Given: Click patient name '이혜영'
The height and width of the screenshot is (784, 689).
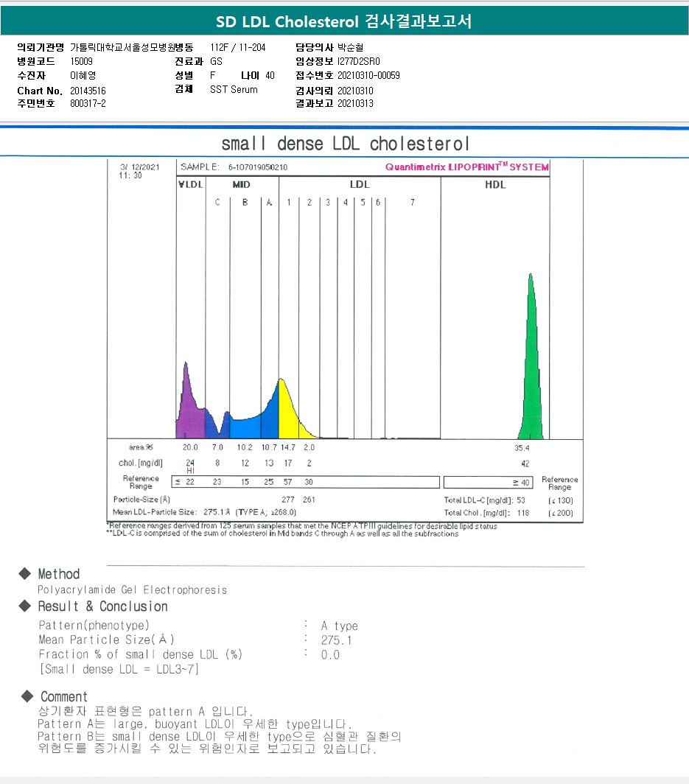Looking at the screenshot, I should coord(83,75).
